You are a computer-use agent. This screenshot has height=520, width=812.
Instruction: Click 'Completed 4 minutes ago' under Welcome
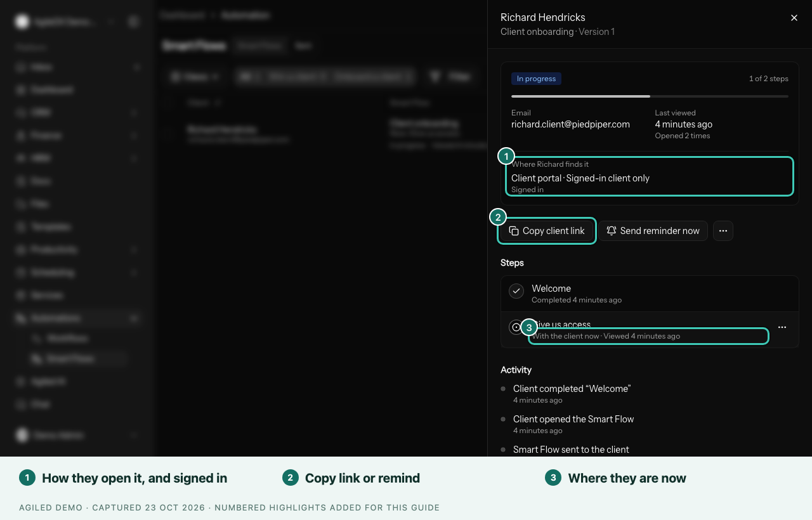point(577,300)
